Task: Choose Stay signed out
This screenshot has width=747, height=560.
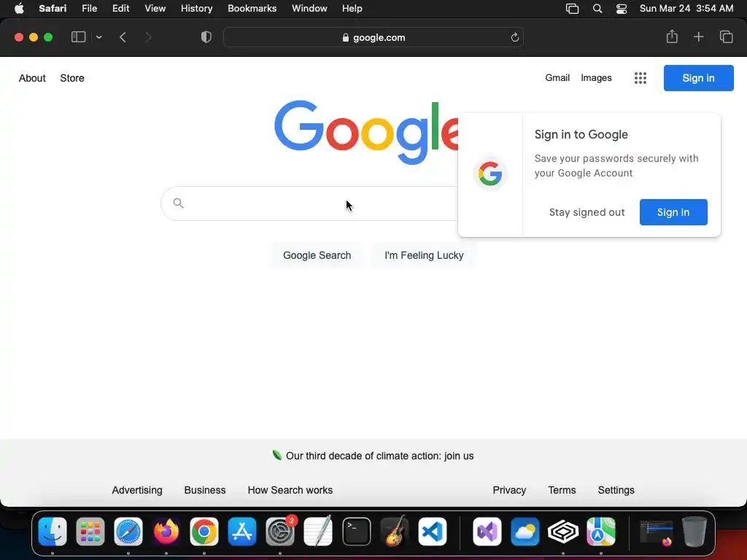Action: click(x=587, y=212)
